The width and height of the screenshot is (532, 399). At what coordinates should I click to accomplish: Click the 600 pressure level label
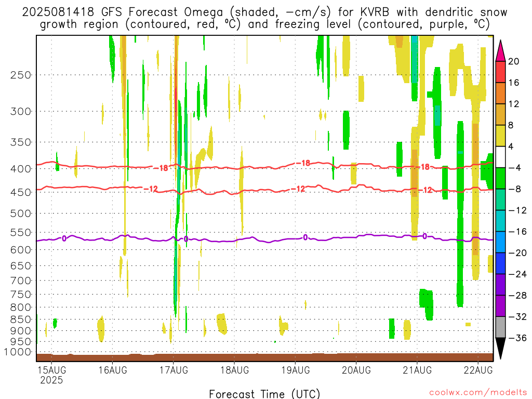point(21,250)
